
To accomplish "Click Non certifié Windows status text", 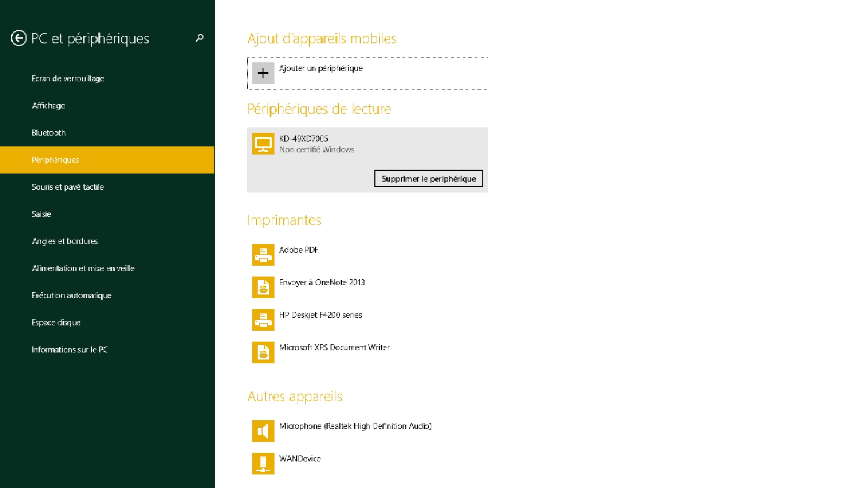I will pos(317,150).
